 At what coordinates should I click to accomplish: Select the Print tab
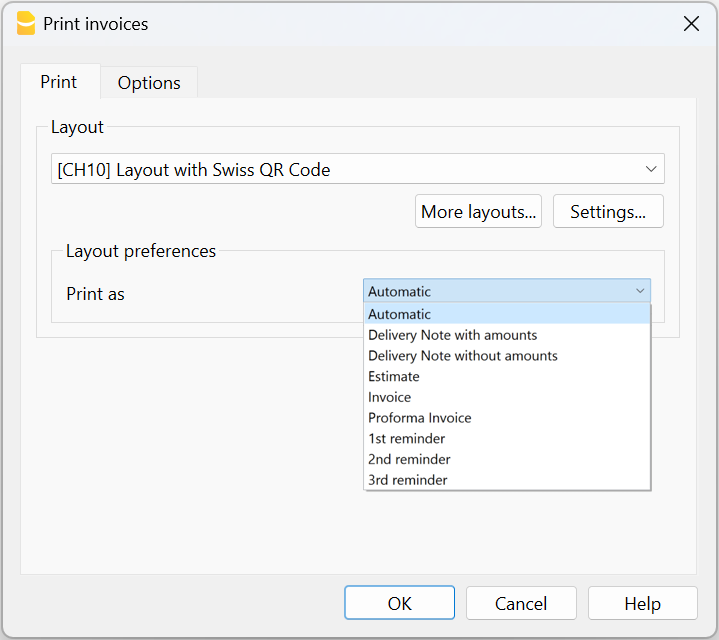click(x=59, y=82)
